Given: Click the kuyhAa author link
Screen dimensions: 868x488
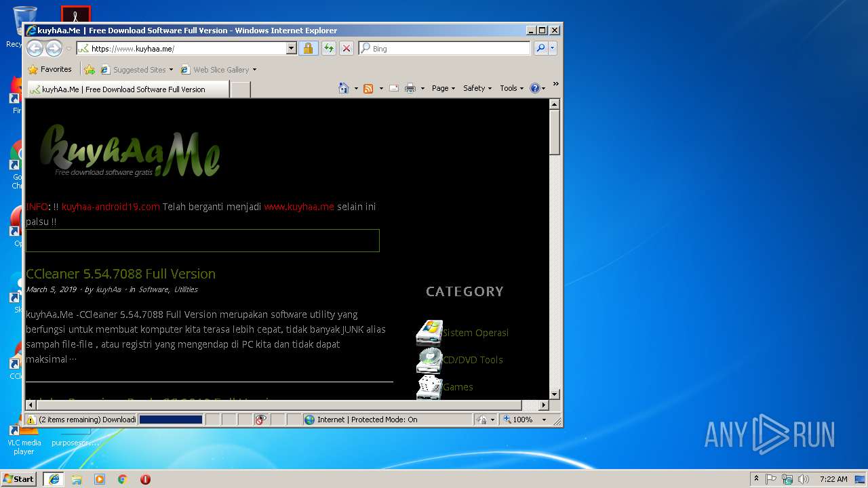Looking at the screenshot, I should tap(108, 289).
